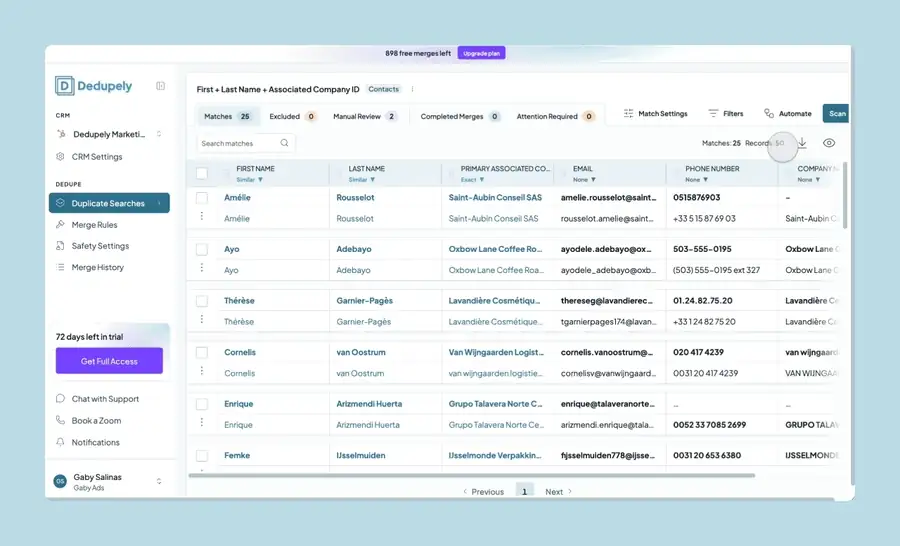Check the Amélie Rousselot match checkbox
900x546 pixels.
coord(202,198)
